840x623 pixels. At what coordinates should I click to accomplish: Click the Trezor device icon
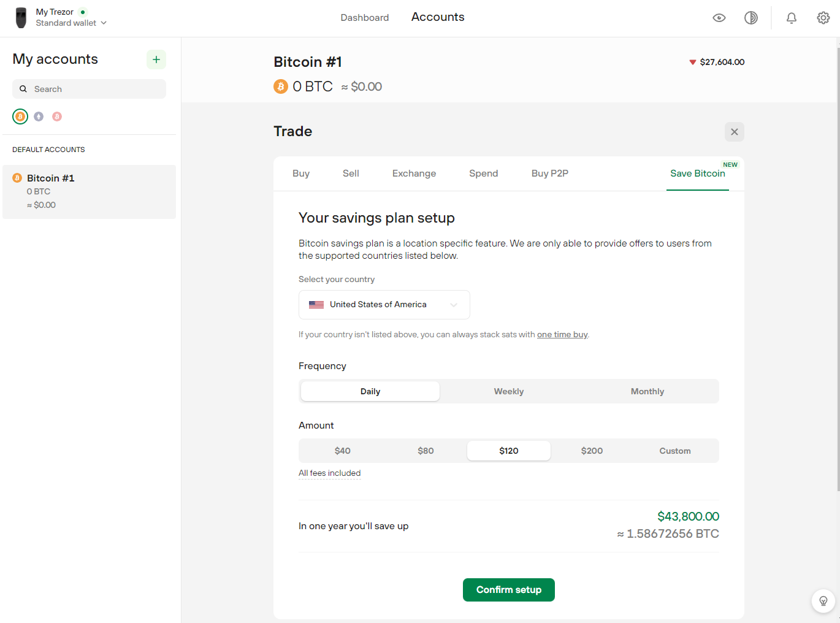(x=21, y=18)
